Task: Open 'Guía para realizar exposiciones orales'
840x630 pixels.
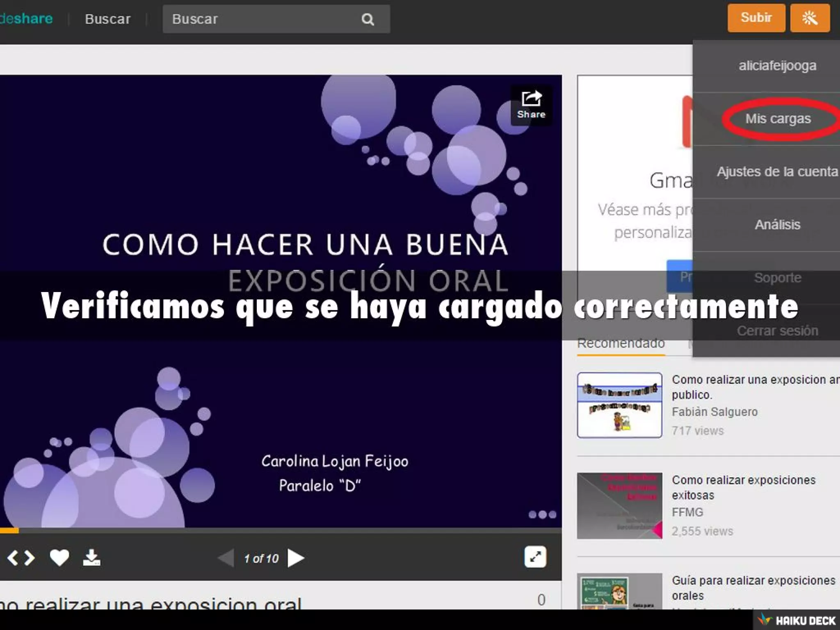Action: click(753, 588)
